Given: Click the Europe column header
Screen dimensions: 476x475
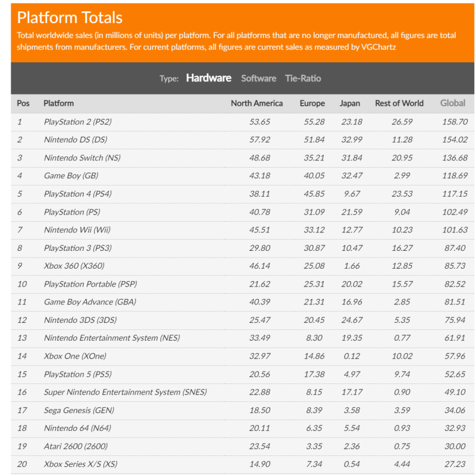Looking at the screenshot, I should (312, 103).
